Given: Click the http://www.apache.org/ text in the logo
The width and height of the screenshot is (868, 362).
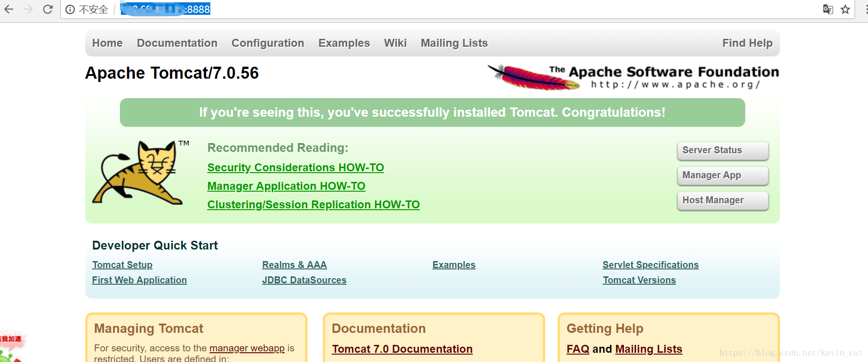Looking at the screenshot, I should (x=675, y=85).
